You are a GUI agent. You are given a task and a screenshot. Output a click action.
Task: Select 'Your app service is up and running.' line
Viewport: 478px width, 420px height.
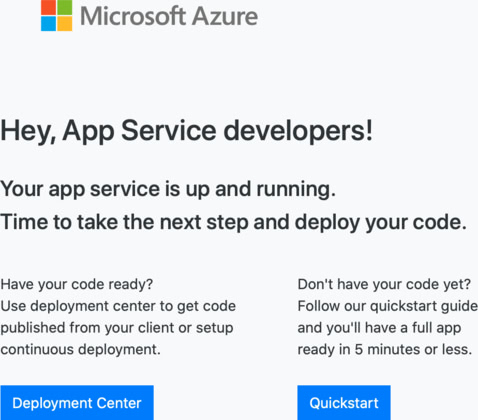pyautogui.click(x=168, y=189)
